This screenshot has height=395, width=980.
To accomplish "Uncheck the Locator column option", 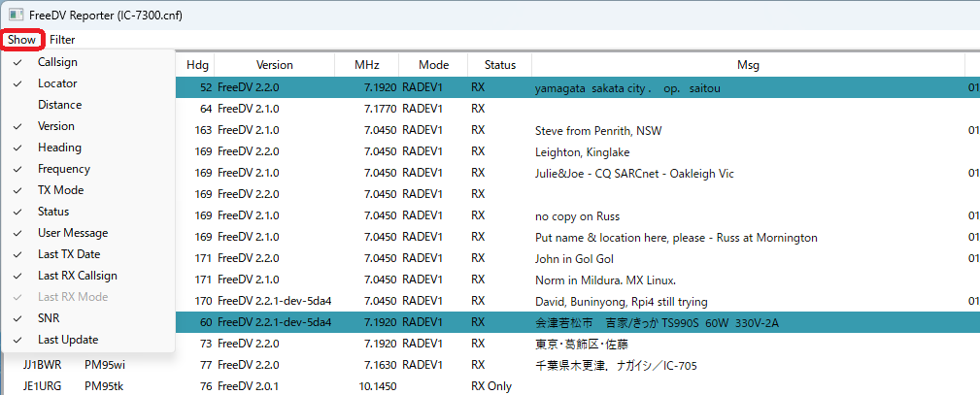I will [x=88, y=83].
